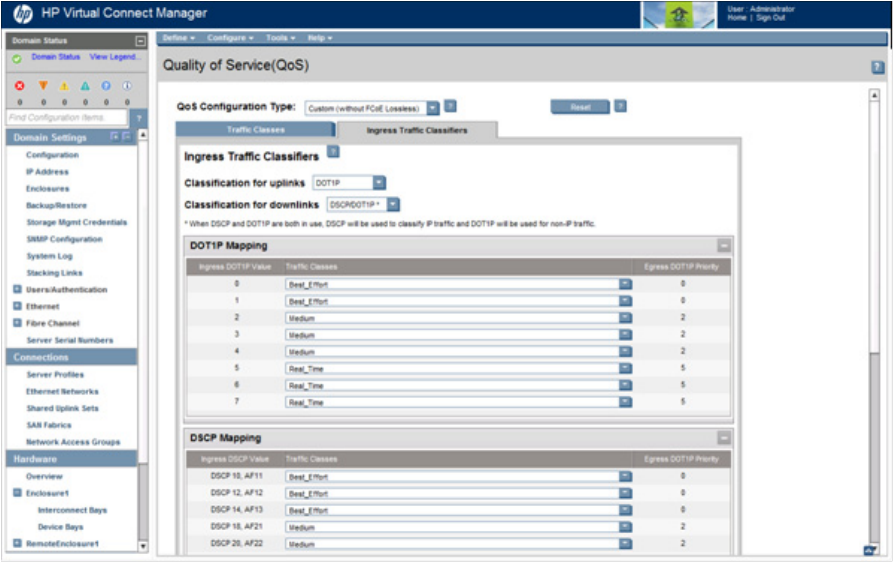Image resolution: width=894 pixels, height=563 pixels.
Task: Expand Users/Authentication tree node
Action: coord(17,289)
